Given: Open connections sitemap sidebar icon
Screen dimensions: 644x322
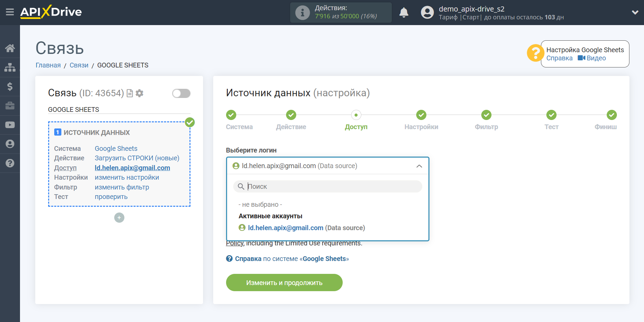Looking at the screenshot, I should point(10,67).
